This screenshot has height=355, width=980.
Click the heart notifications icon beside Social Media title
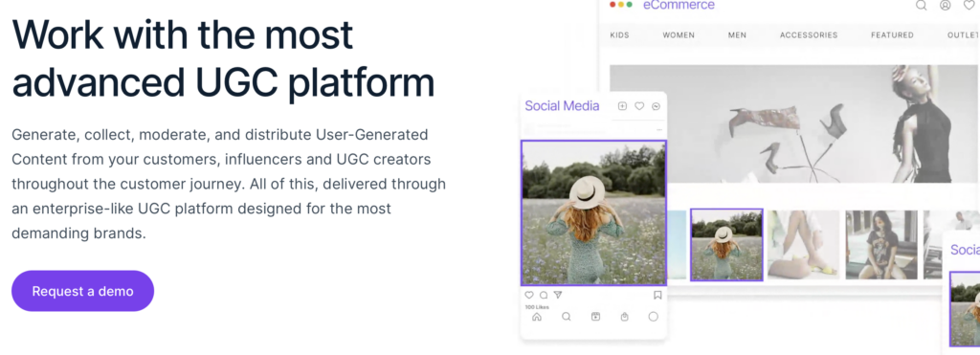639,106
